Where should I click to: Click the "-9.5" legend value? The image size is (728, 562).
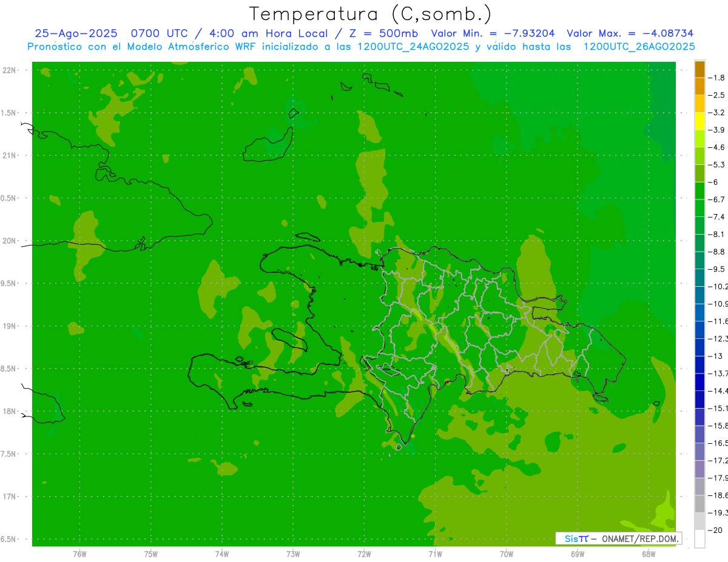tap(717, 269)
